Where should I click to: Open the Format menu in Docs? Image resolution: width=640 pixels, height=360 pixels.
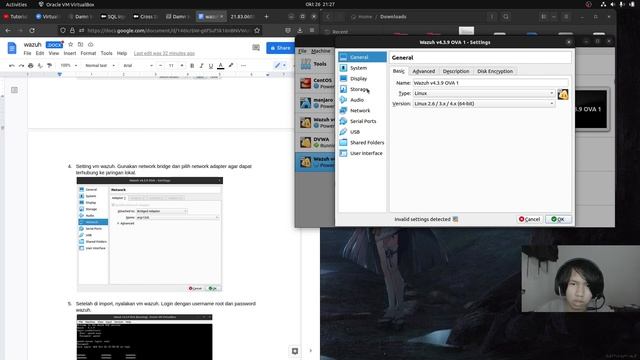point(88,53)
